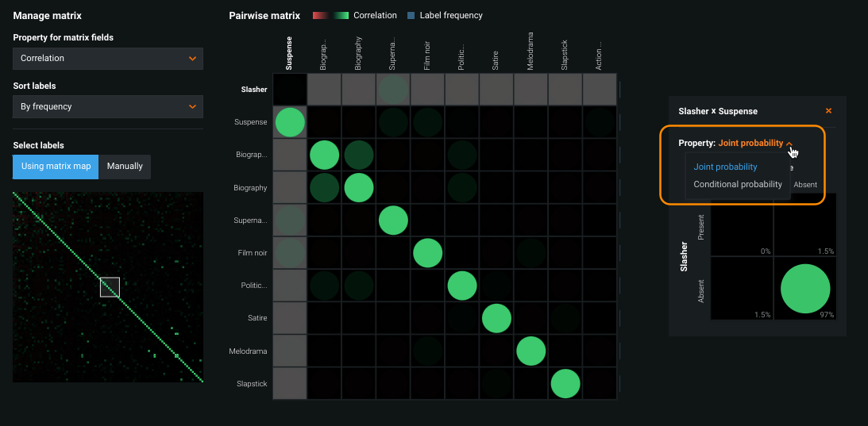Close the Slasher × Suspense panel

pyautogui.click(x=828, y=111)
